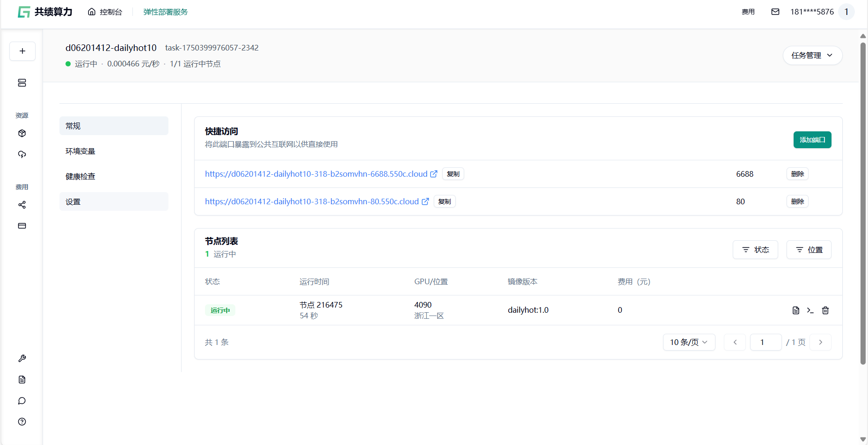Viewport: 868px width, 445px height.
Task: Open the port 6688 cloud URL link
Action: click(x=316, y=174)
